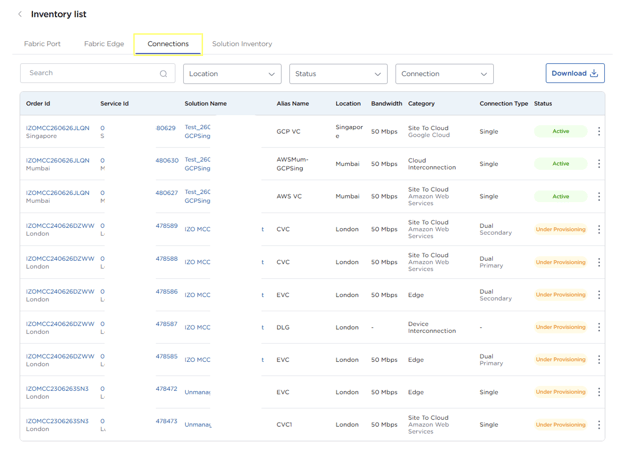Open kebab menu for service 478585 row
The image size is (622, 458).
click(599, 360)
